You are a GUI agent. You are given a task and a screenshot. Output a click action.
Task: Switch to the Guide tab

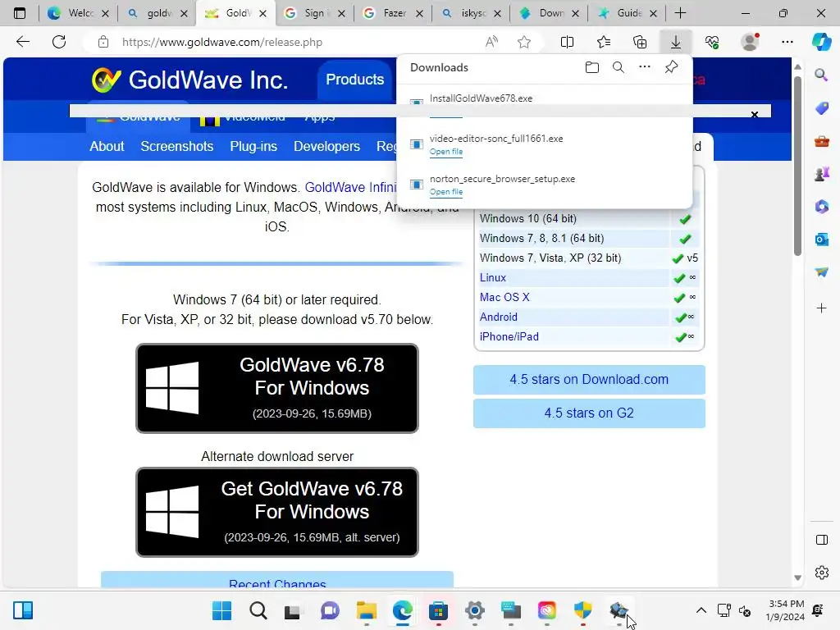pos(627,13)
